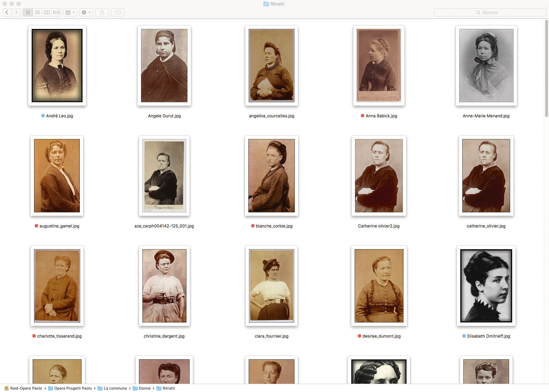Switch to icon grid view
The width and height of the screenshot is (549, 392).
28,12
